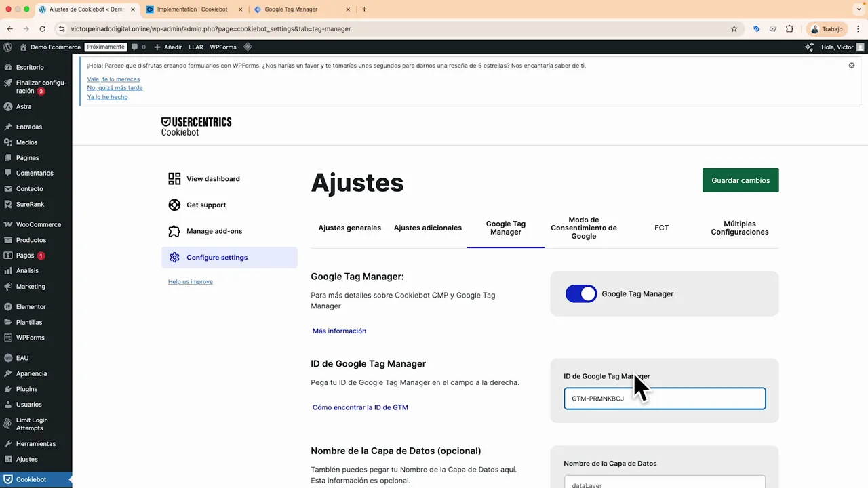Open the Análisis menu item
The height and width of the screenshot is (488, 868).
click(x=26, y=270)
